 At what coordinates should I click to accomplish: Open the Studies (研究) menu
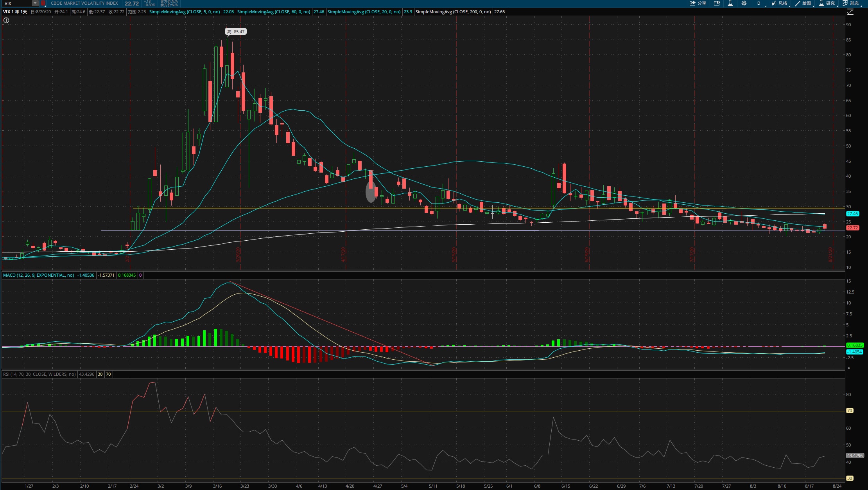click(827, 3)
